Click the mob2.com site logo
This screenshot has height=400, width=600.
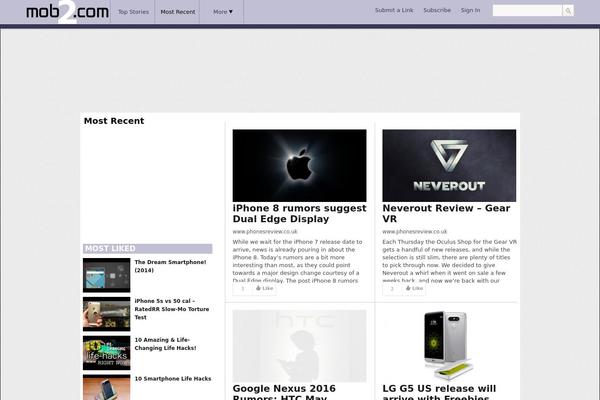point(67,12)
